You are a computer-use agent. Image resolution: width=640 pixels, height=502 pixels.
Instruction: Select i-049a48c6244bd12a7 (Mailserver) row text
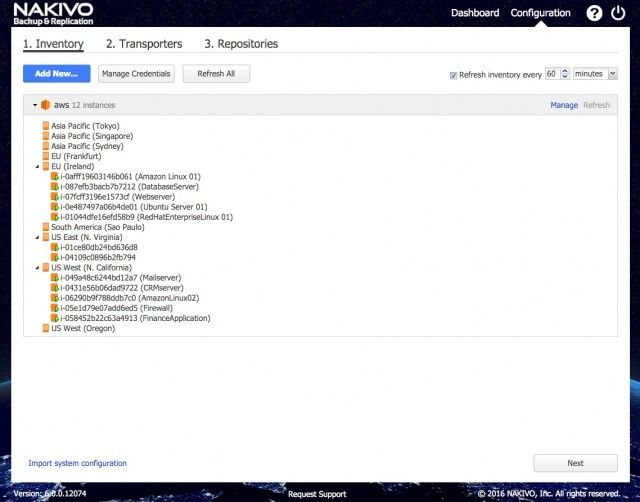[121, 278]
